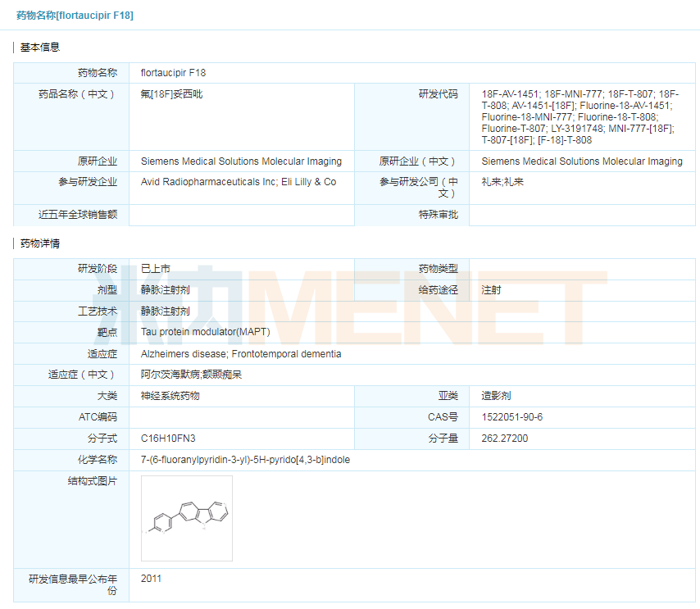This screenshot has width=700, height=609.
Task: Click the 参与研发公司（中文）label
Action: point(419,188)
